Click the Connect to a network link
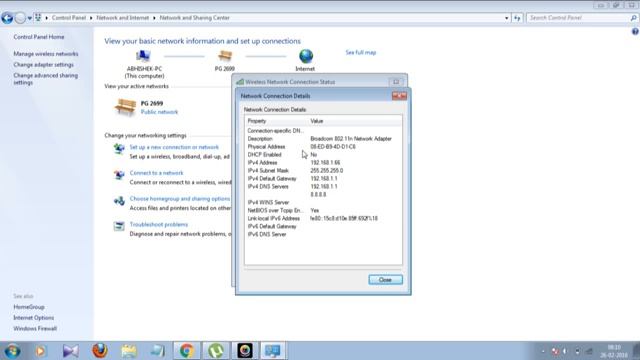This screenshot has height=360, width=640. (156, 173)
